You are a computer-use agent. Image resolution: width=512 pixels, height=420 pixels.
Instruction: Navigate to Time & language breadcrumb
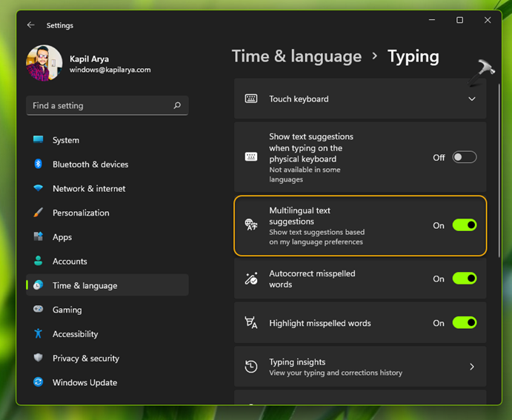(296, 56)
